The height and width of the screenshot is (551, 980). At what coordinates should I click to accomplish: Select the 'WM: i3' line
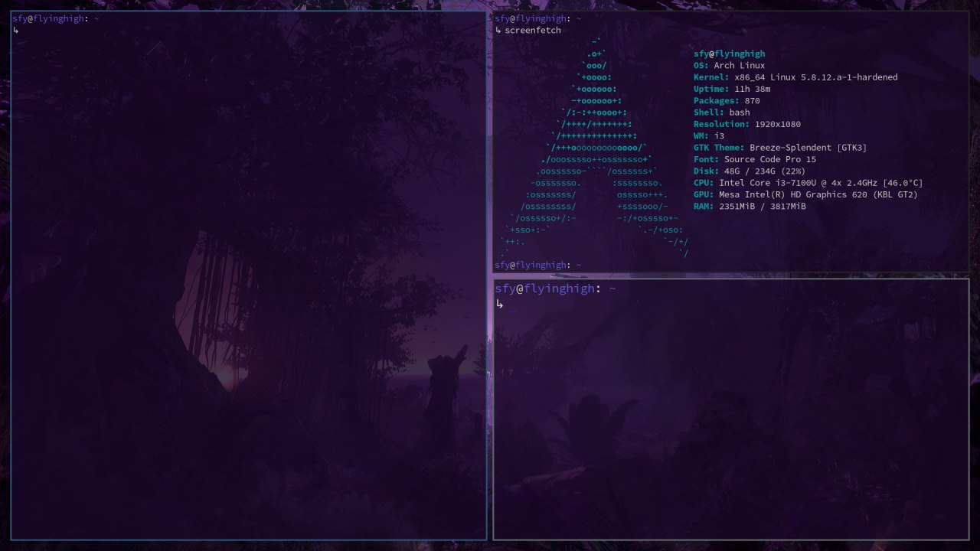point(709,136)
